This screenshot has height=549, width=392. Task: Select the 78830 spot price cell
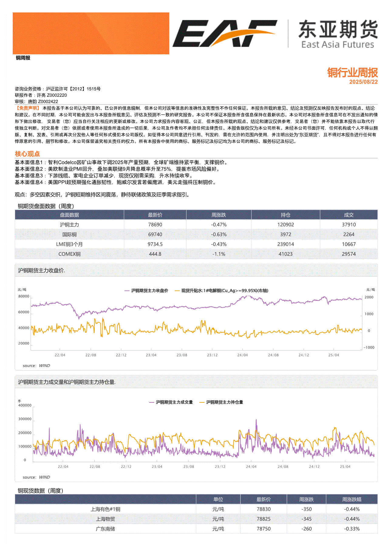tap(264, 509)
